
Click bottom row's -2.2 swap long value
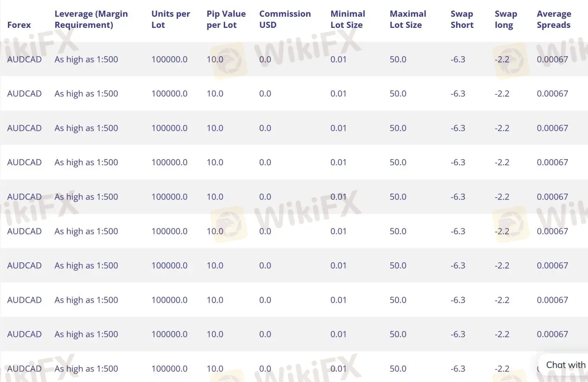tap(502, 369)
